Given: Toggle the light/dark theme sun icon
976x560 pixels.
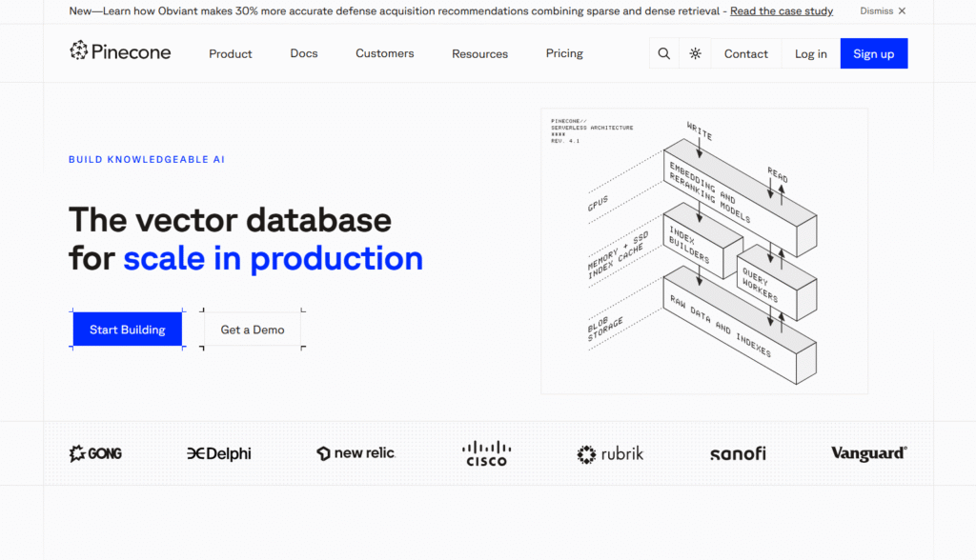Looking at the screenshot, I should tap(695, 53).
